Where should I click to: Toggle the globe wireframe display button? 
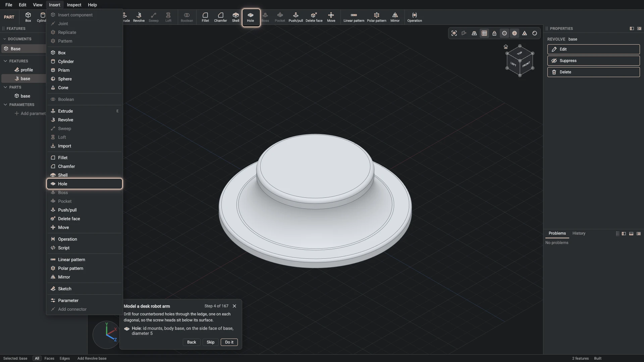click(x=515, y=33)
